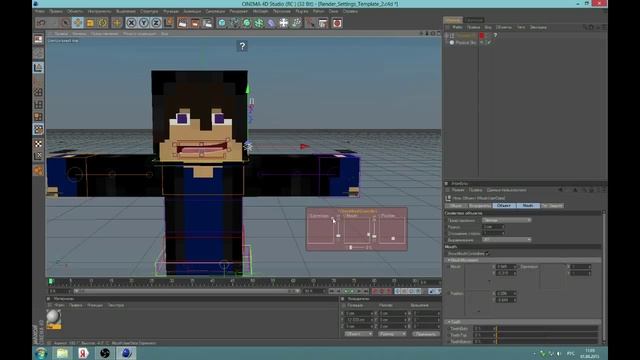
Task: Open the MoGraph menu in the main menu bar
Action: point(260,11)
